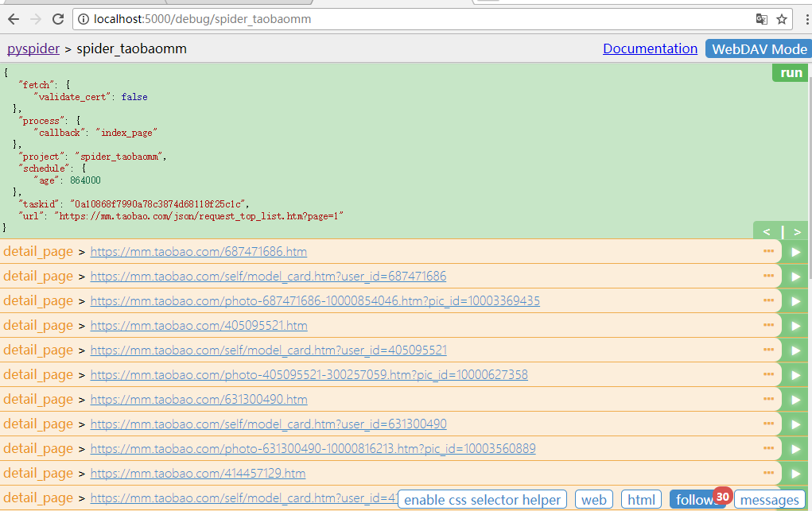This screenshot has height=511, width=812.
Task: Expand details for photo-405095521-300257059 row
Action: pos(768,374)
